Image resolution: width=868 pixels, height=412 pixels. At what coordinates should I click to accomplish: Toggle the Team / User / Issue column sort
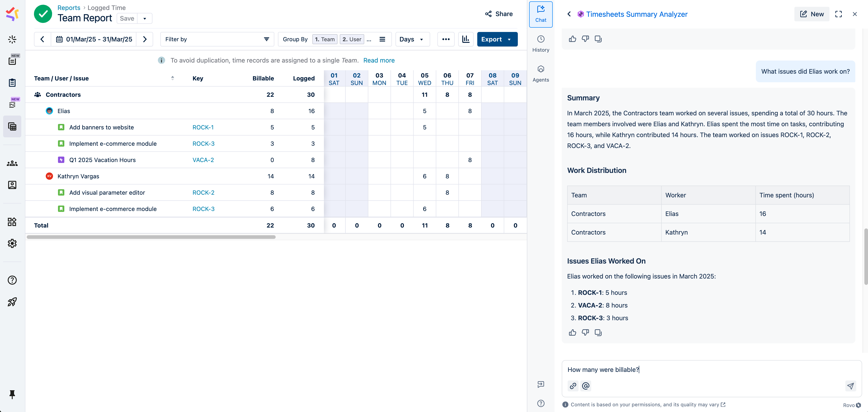pos(173,78)
